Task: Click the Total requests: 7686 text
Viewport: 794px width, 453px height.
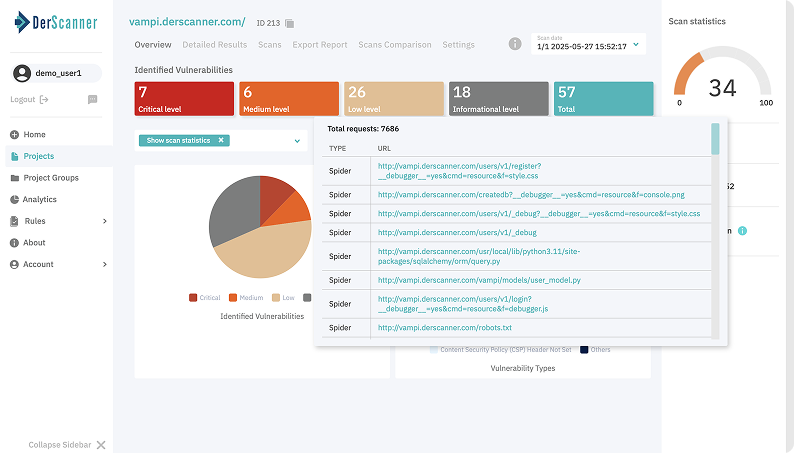Action: (x=363, y=129)
